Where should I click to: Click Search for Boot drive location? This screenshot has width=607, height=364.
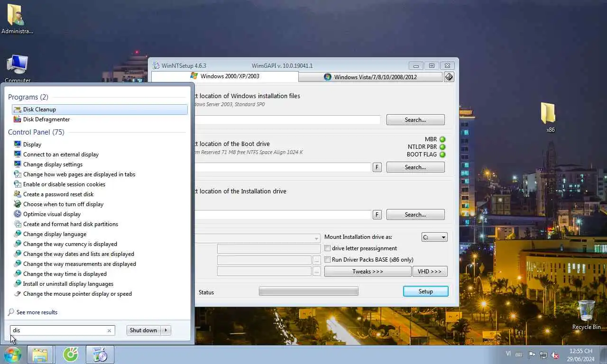[x=415, y=167]
